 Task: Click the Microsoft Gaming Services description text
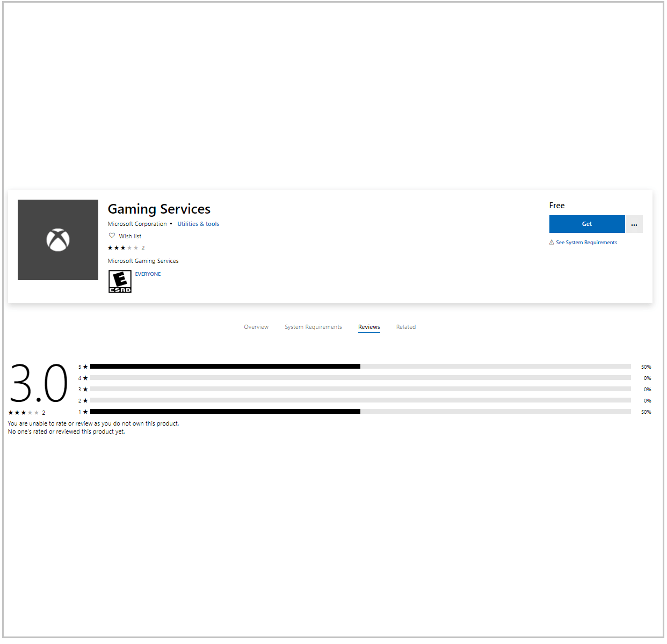143,261
